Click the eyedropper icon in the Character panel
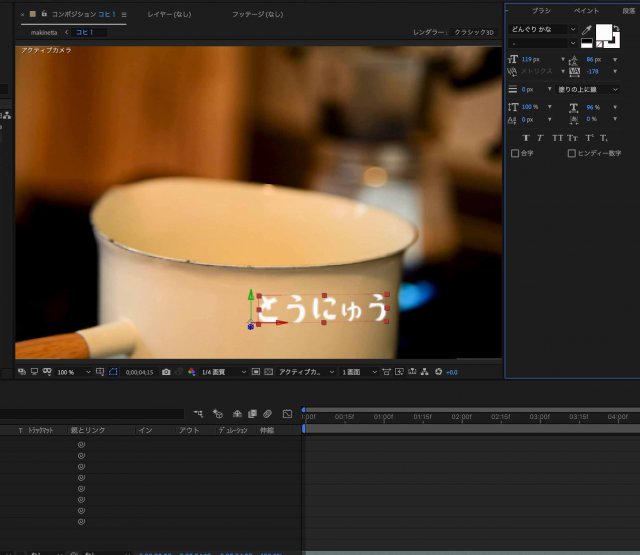 587,30
